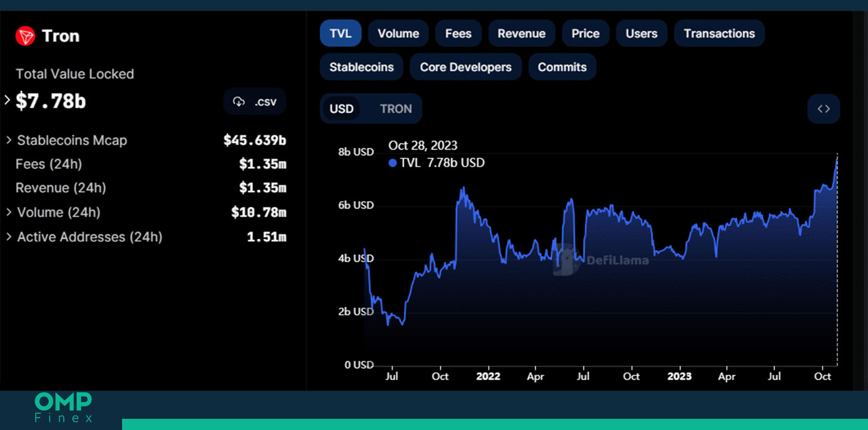The image size is (868, 430).
Task: Expand Volume (24h) details
Action: tap(8, 212)
